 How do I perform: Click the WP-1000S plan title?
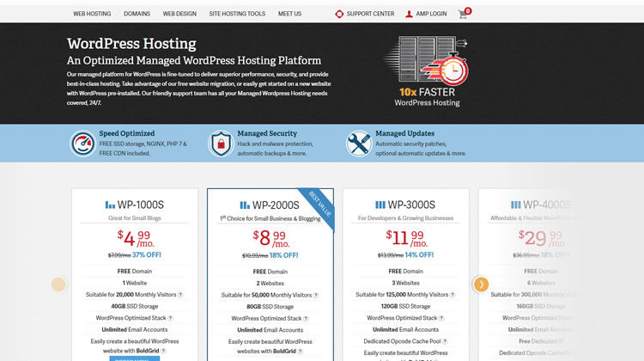141,205
